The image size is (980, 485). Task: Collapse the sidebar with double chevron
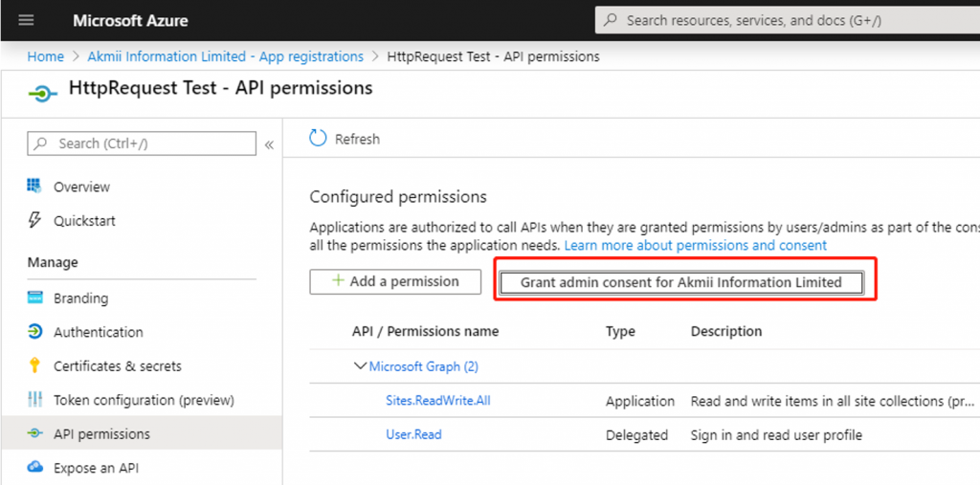pyautogui.click(x=269, y=145)
